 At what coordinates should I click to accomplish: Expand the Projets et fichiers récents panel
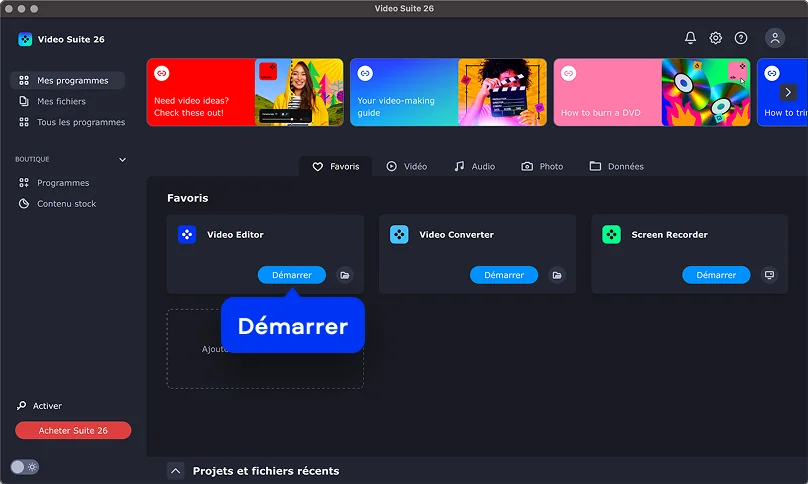[175, 471]
